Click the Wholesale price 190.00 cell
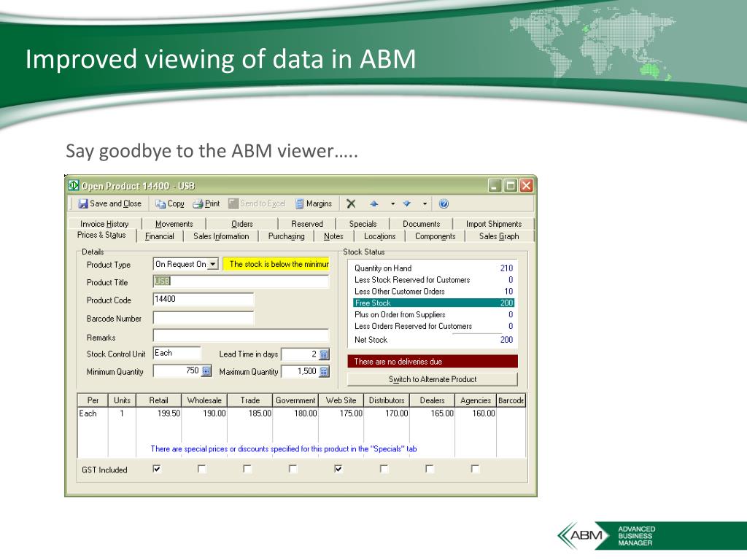The image size is (747, 560). click(204, 413)
